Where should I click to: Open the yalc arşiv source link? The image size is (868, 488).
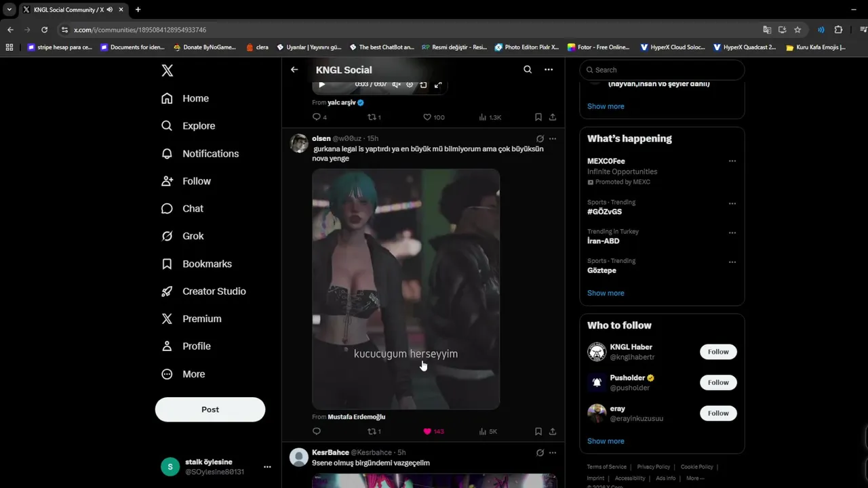tap(346, 103)
